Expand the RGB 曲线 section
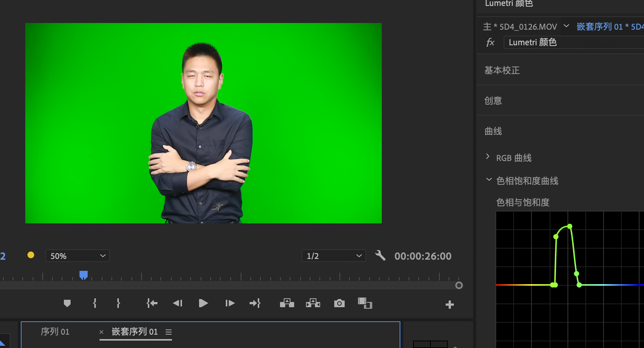This screenshot has width=644, height=348. [488, 157]
